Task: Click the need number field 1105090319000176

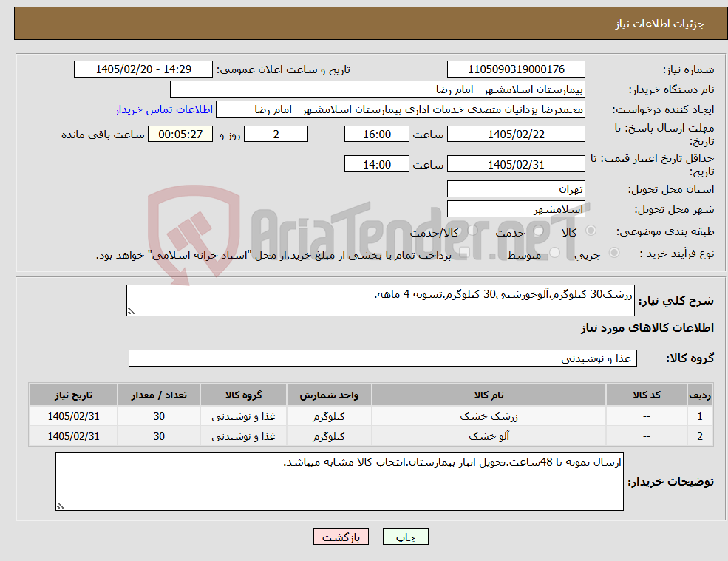Action: pyautogui.click(x=516, y=69)
